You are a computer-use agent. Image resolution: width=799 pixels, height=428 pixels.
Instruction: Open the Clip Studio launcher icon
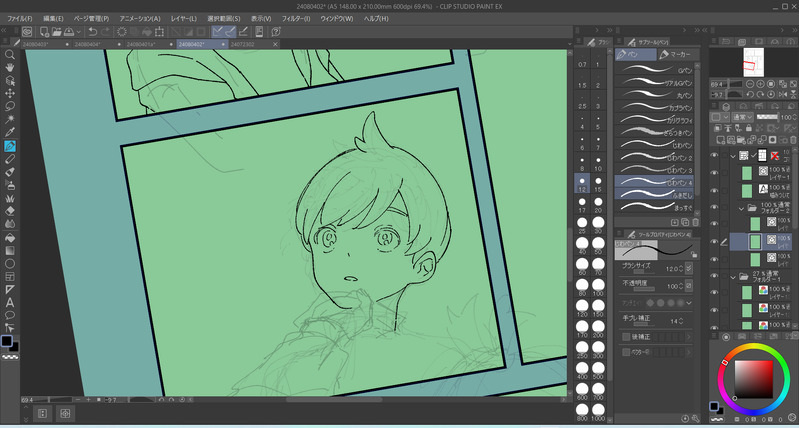(x=27, y=32)
